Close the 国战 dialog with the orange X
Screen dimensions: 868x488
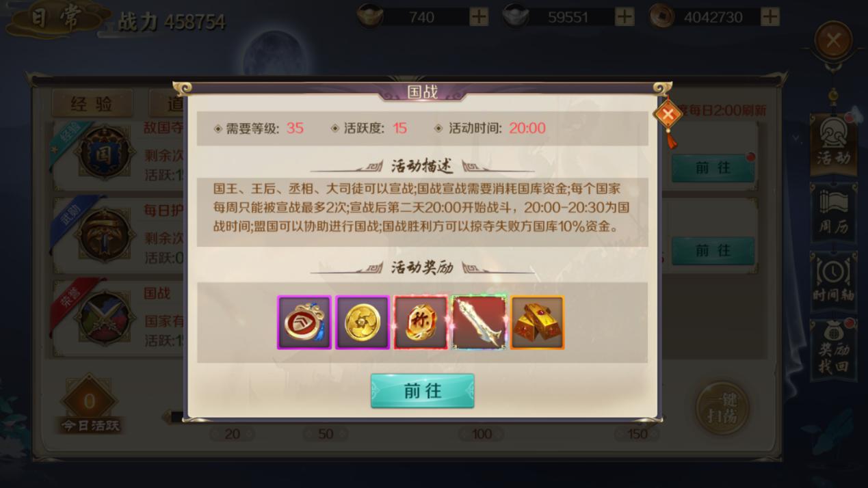click(x=668, y=115)
